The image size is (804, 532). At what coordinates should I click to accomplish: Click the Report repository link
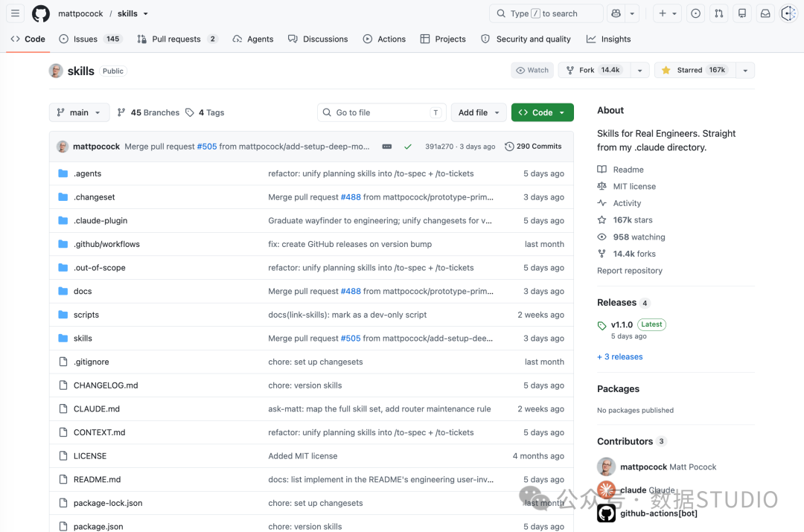630,271
